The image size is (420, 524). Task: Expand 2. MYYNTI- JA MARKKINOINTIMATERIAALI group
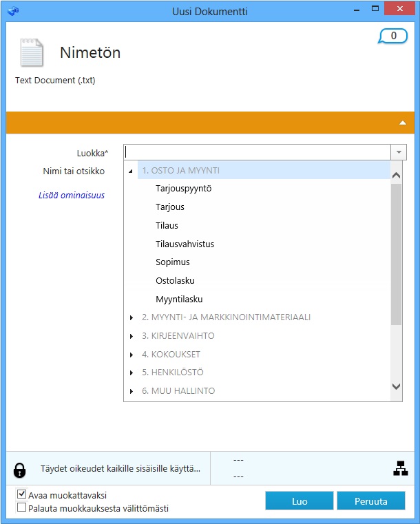pos(132,317)
